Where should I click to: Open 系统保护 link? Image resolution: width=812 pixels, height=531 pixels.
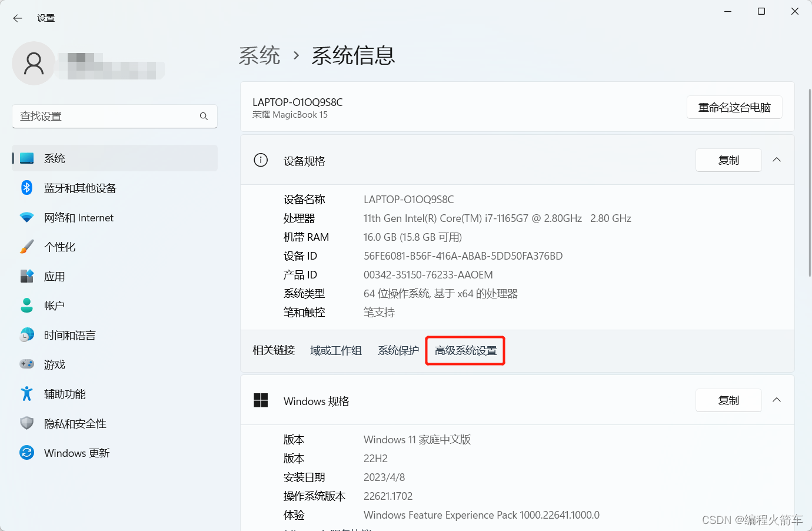click(398, 351)
